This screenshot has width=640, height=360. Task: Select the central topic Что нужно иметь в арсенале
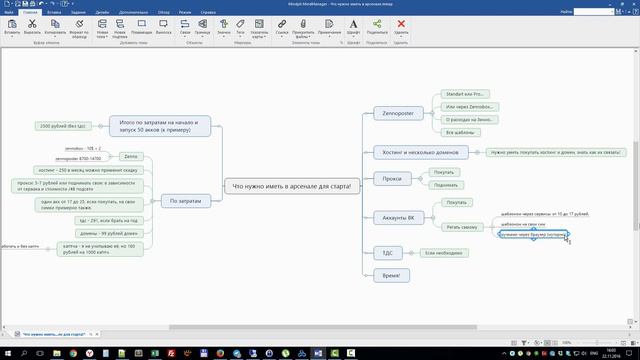click(292, 186)
